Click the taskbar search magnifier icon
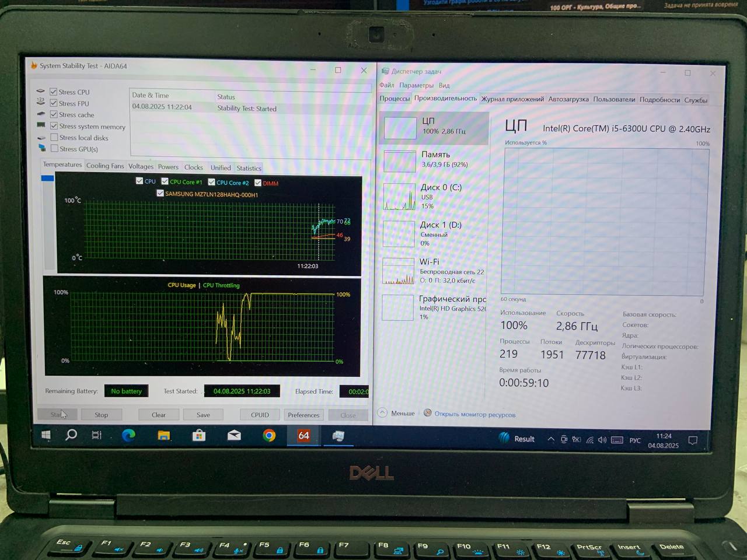747x560 pixels. 71,435
